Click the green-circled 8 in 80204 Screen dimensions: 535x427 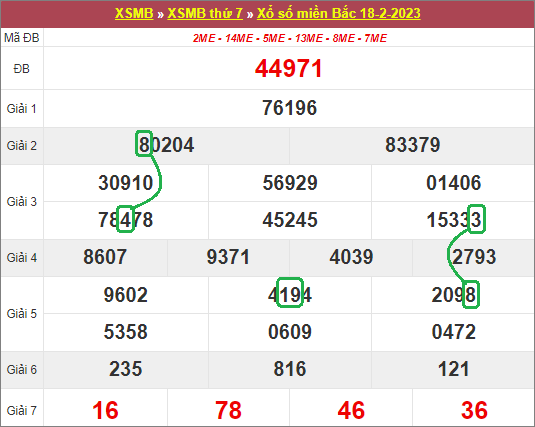point(144,143)
